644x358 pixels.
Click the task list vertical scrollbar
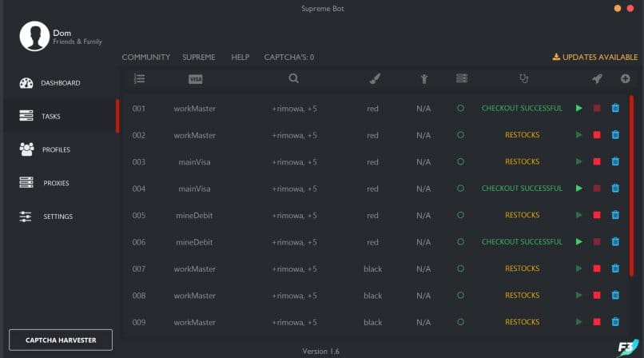pyautogui.click(x=631, y=186)
